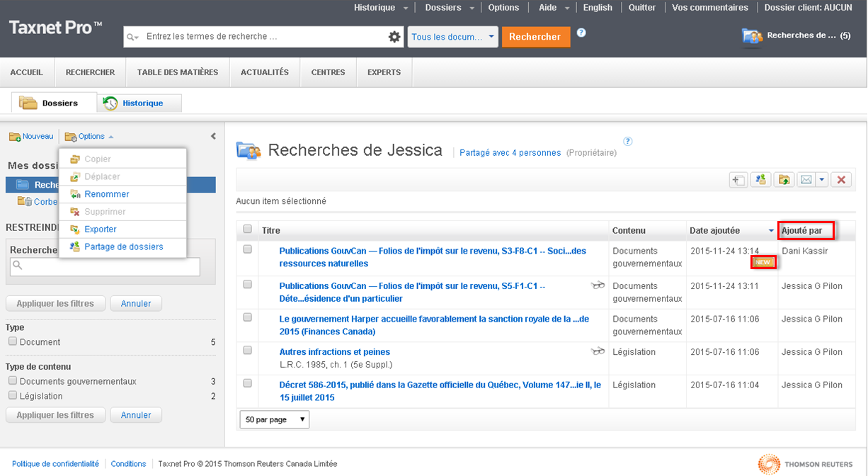Click Appliquer les filtres above the Type section
The height and width of the screenshot is (476, 868).
coord(55,303)
